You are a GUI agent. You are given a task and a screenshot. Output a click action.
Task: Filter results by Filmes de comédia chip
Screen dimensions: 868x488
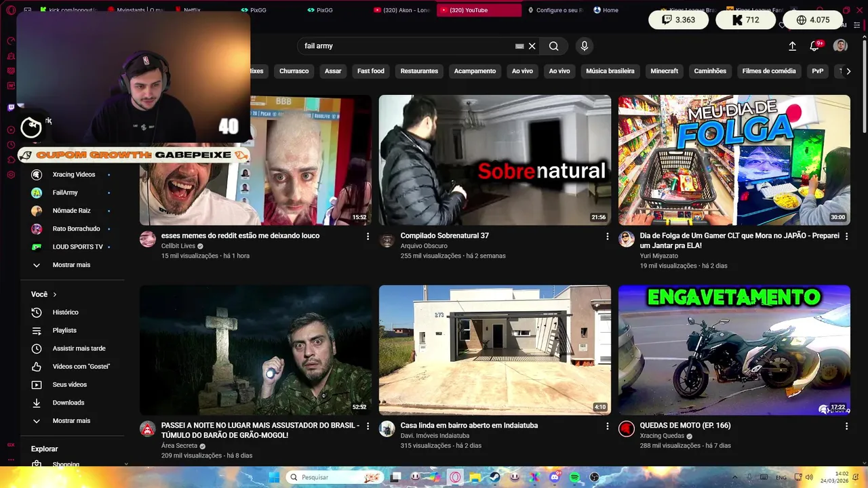pos(769,71)
